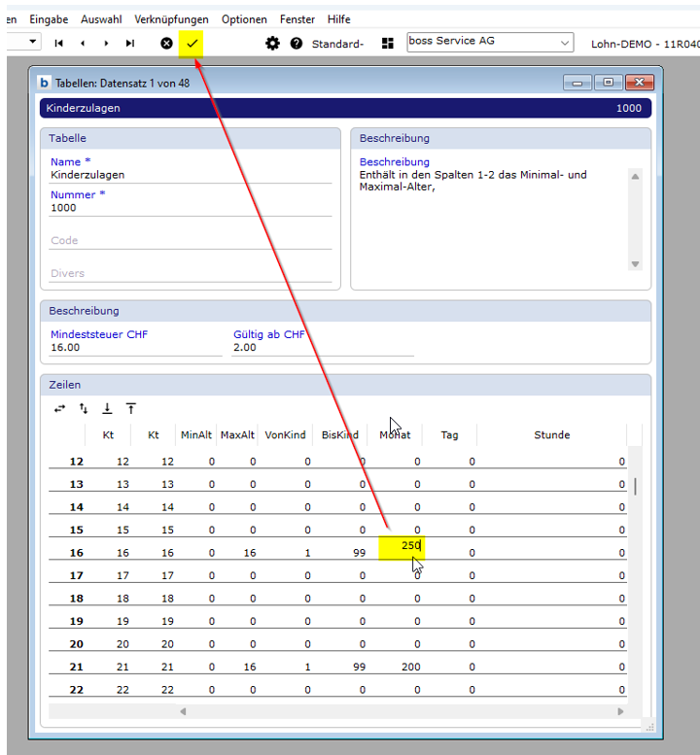The width and height of the screenshot is (700, 755).
Task: Click the move-to-bottom arrow icon in Zeilen
Action: click(107, 409)
